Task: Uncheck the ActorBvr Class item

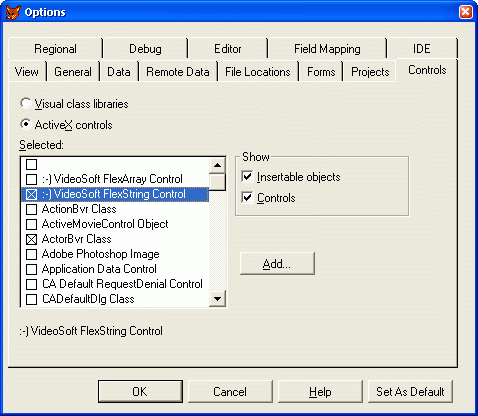Action: 31,239
